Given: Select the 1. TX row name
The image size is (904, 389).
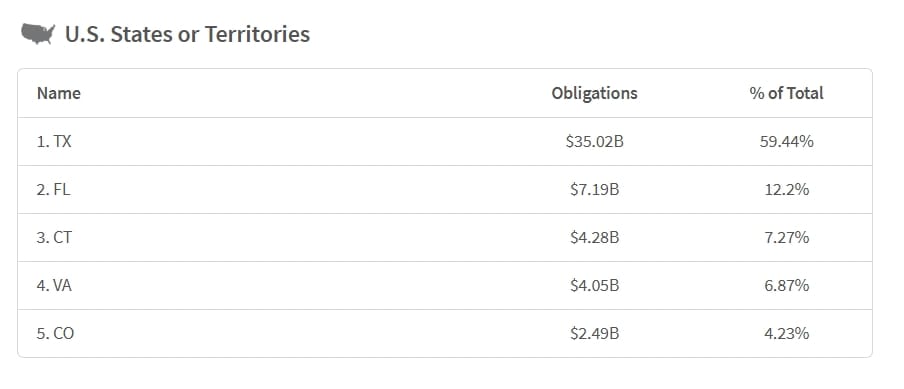Looking at the screenshot, I should pyautogui.click(x=54, y=142).
